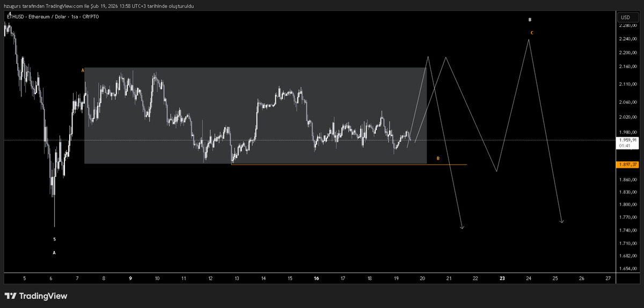Click the 2.110,00 price scale value
The height and width of the screenshot is (308, 644).
tap(628, 84)
